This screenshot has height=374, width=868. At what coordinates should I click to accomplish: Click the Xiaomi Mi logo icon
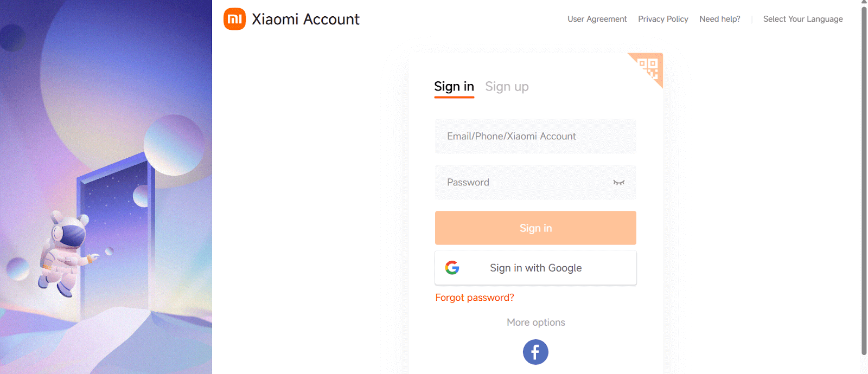234,19
